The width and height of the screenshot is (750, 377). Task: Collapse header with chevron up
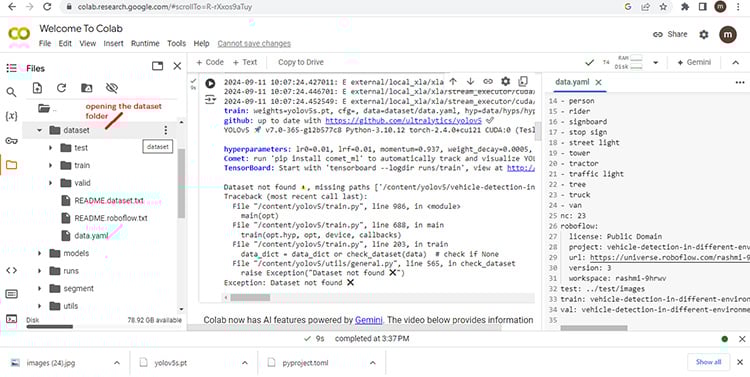[736, 62]
